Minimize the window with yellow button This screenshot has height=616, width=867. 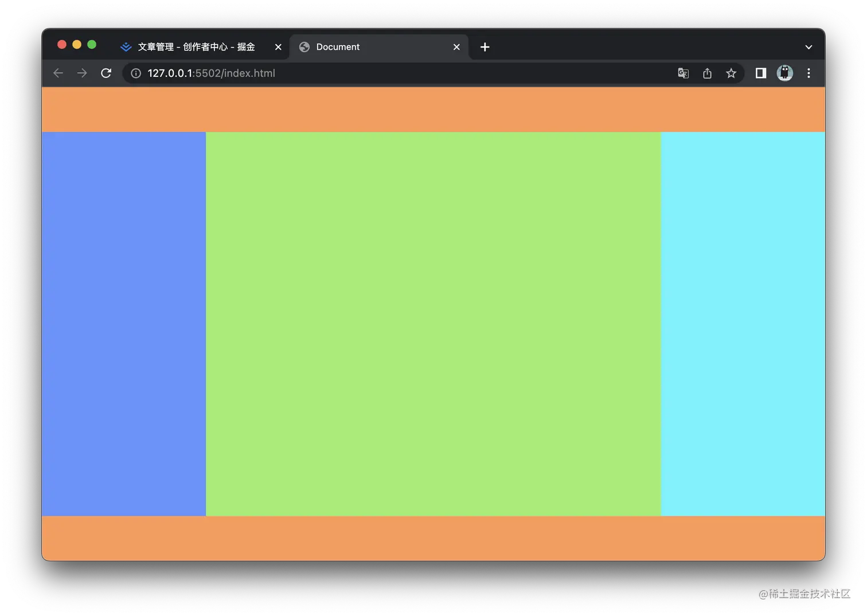[x=77, y=45]
